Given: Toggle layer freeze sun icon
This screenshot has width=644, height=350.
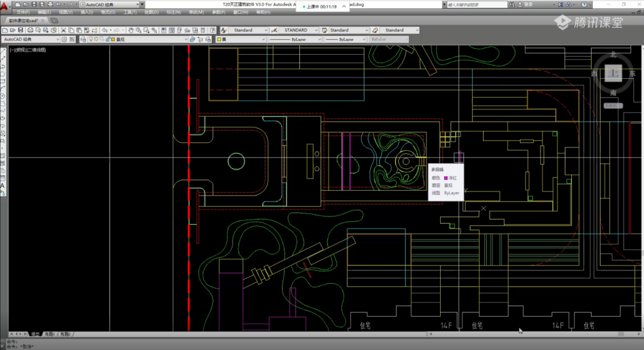Looking at the screenshot, I should pyautogui.click(x=96, y=39).
